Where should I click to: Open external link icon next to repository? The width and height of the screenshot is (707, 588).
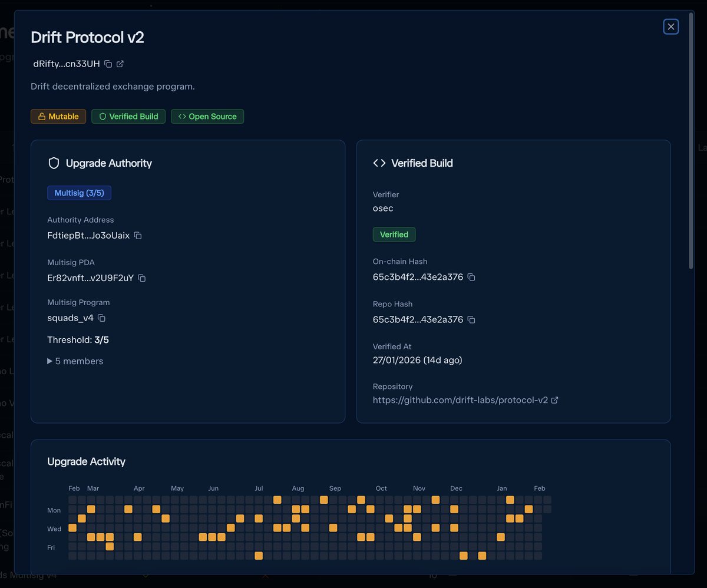(x=554, y=400)
